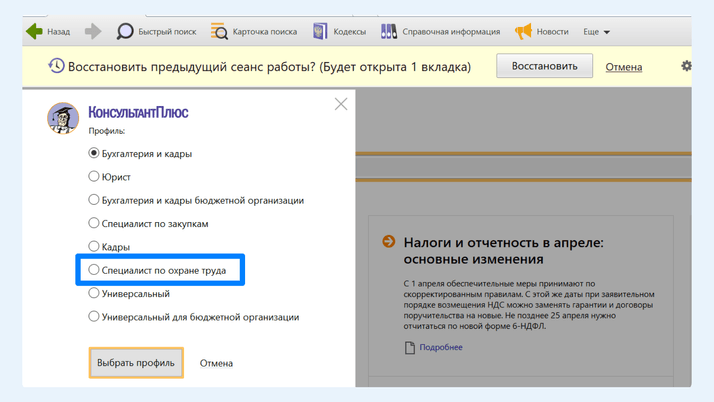Click the green Back arrow icon
Screen dimensions: 714x402
[35, 31]
